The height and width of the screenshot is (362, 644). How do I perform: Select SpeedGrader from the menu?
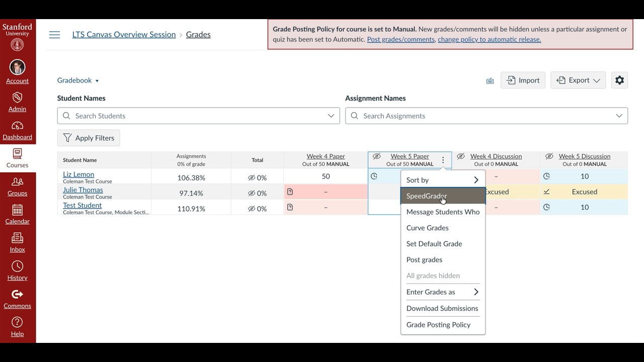pos(443,196)
